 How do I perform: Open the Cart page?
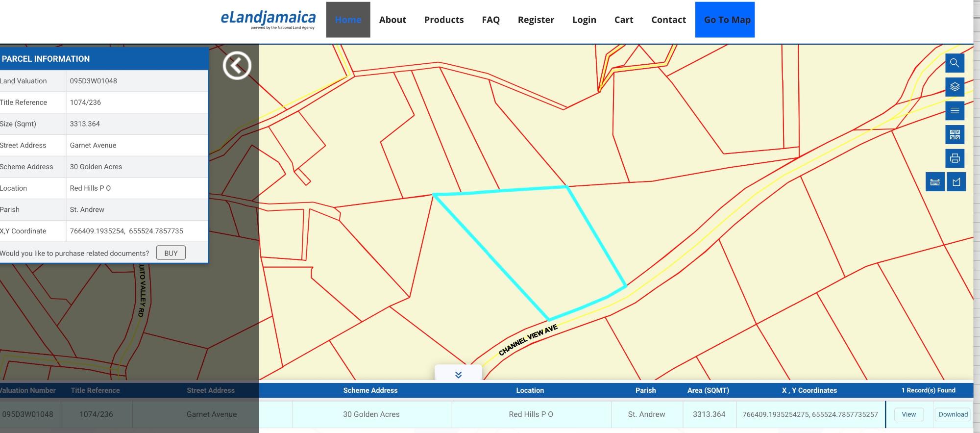tap(623, 20)
